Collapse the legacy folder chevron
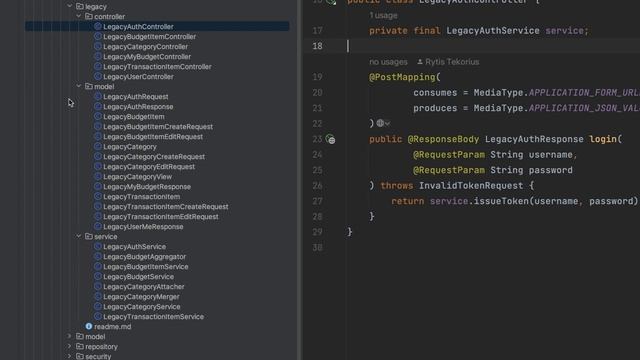640x360 pixels. pyautogui.click(x=69, y=6)
